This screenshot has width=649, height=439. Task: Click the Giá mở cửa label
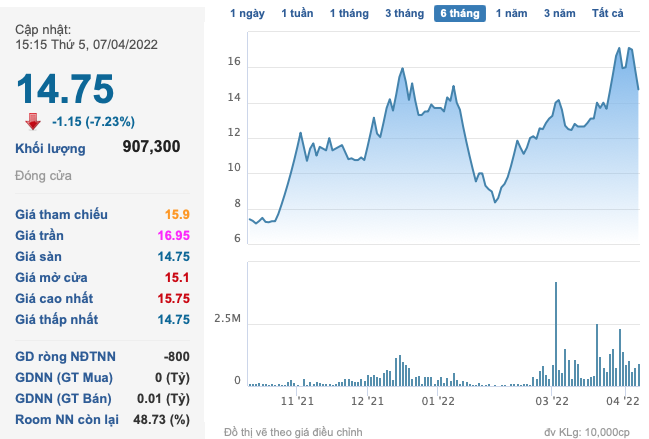56,277
